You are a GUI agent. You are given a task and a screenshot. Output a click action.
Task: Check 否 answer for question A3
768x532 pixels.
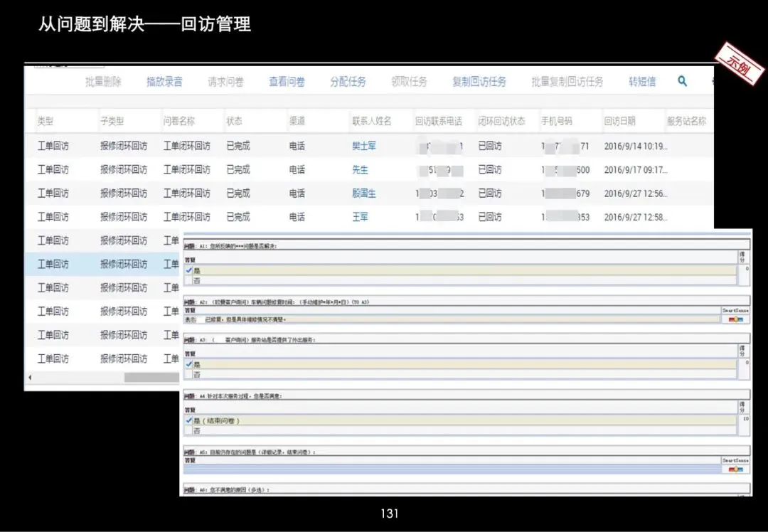189,374
